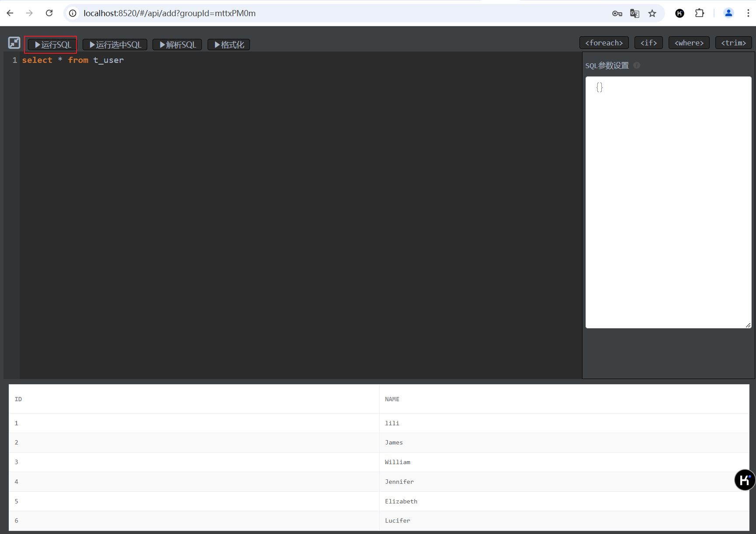This screenshot has height=534, width=756.
Task: Open the K browser extension icon
Action: 680,14
